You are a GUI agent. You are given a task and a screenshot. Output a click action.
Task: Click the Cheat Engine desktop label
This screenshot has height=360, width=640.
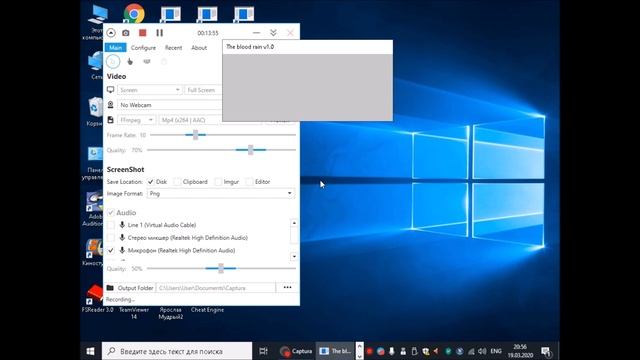coord(207,310)
